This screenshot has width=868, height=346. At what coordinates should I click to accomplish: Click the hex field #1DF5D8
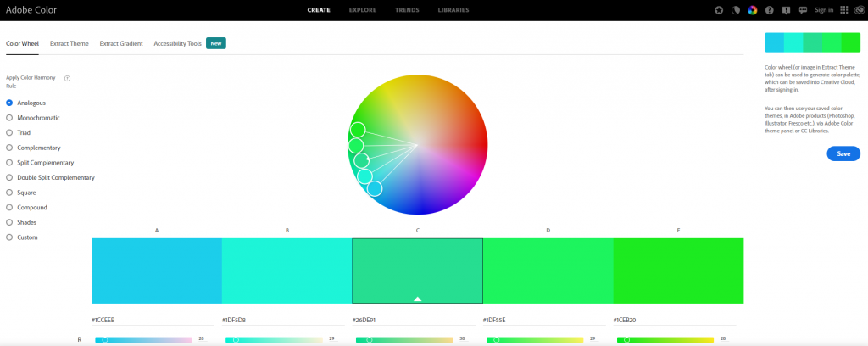(x=283, y=320)
